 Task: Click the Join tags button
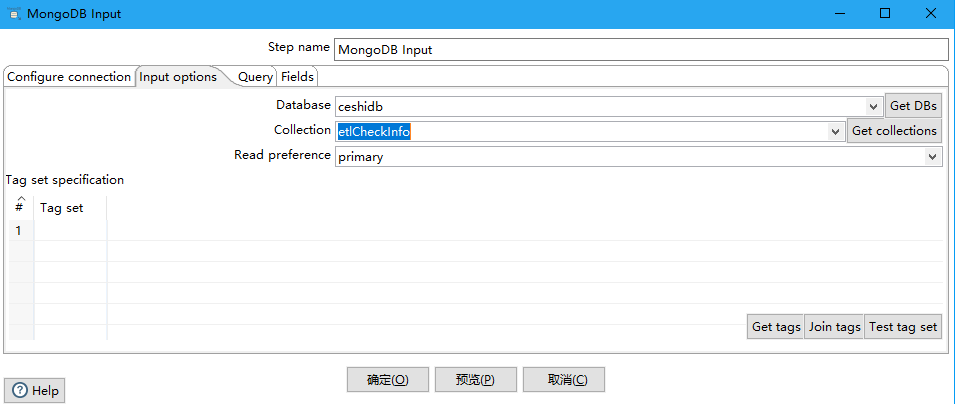[834, 327]
